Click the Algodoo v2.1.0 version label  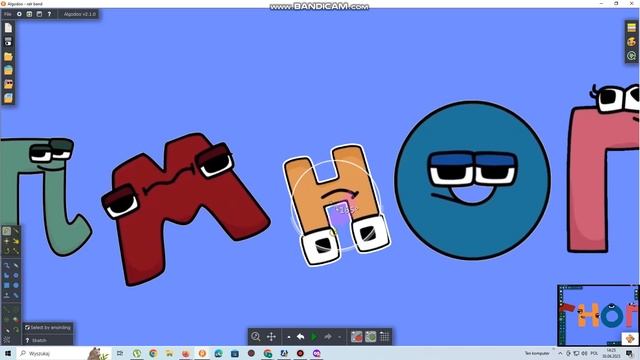point(80,14)
